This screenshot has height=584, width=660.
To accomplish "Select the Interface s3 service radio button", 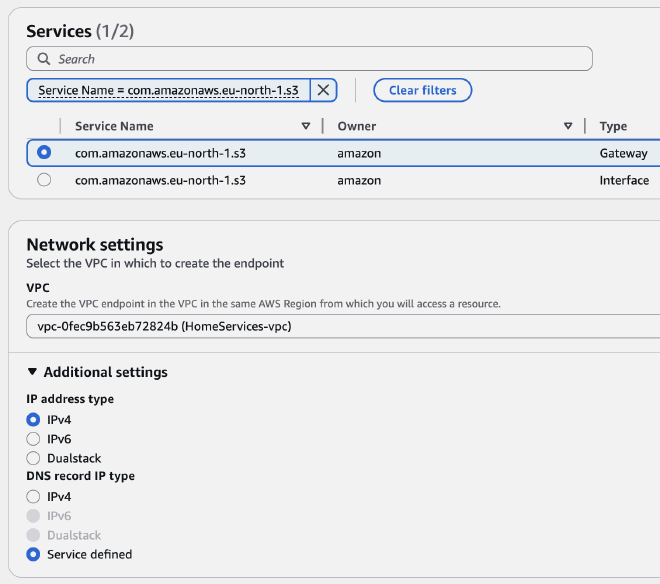I will pyautogui.click(x=44, y=180).
